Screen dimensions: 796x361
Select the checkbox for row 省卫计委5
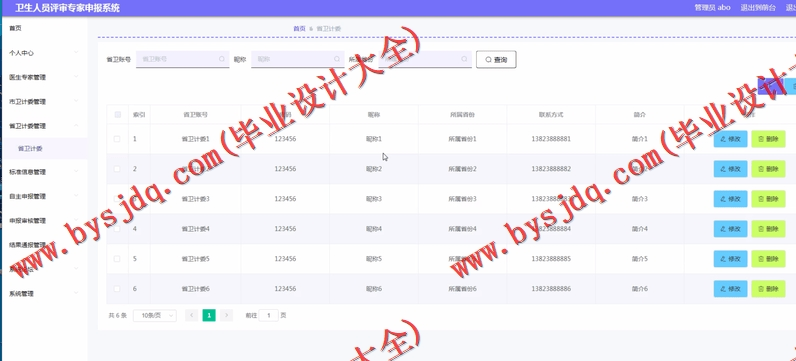pyautogui.click(x=117, y=258)
